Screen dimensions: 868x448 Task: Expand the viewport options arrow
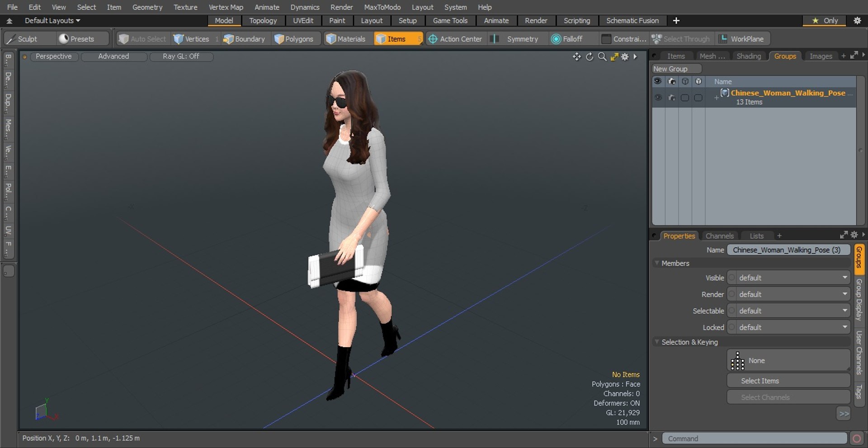coord(635,57)
